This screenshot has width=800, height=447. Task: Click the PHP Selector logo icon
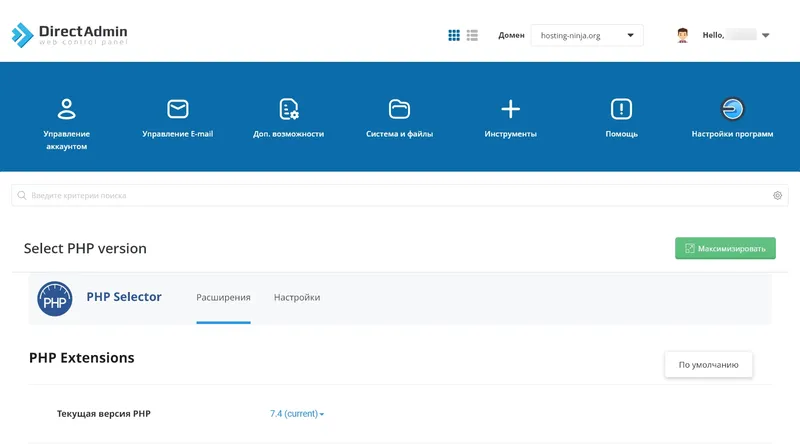55,299
